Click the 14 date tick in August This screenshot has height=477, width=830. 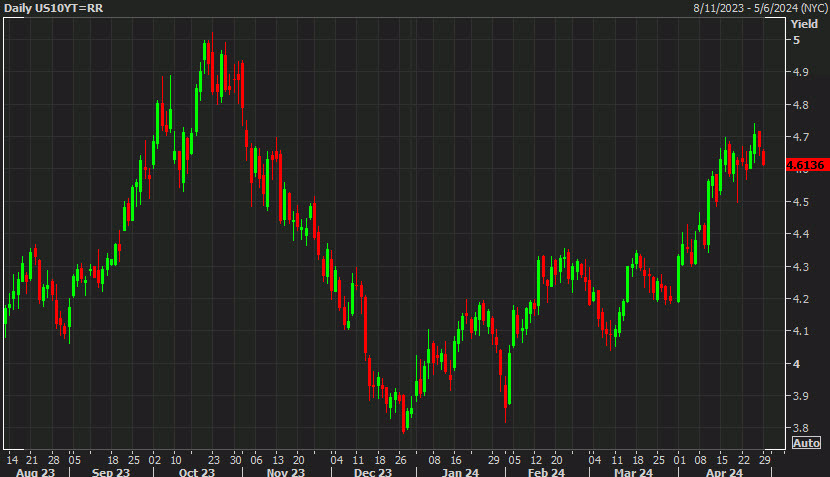coord(12,460)
